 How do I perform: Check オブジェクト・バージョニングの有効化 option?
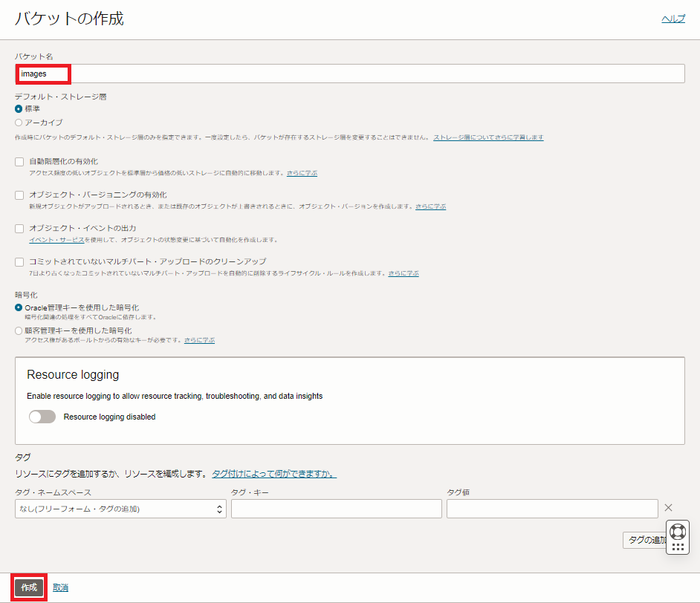coord(19,195)
